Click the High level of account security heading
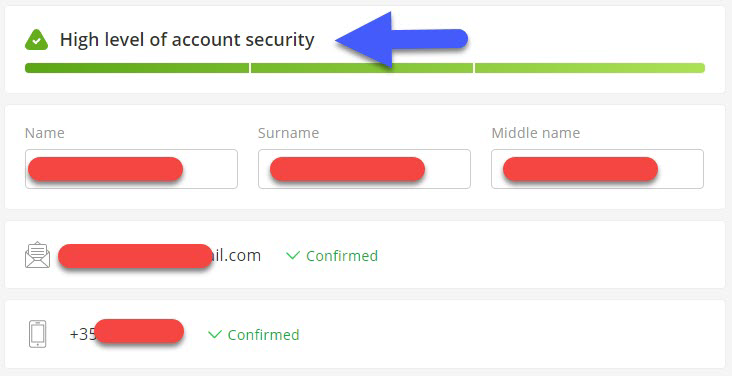The image size is (732, 376). click(187, 40)
